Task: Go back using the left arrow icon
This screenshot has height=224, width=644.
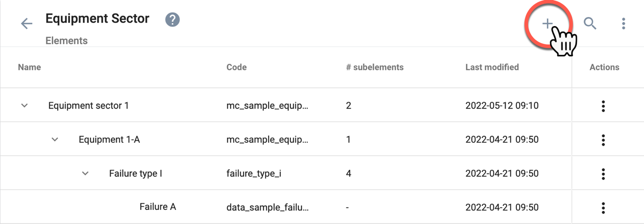Action: (x=26, y=24)
